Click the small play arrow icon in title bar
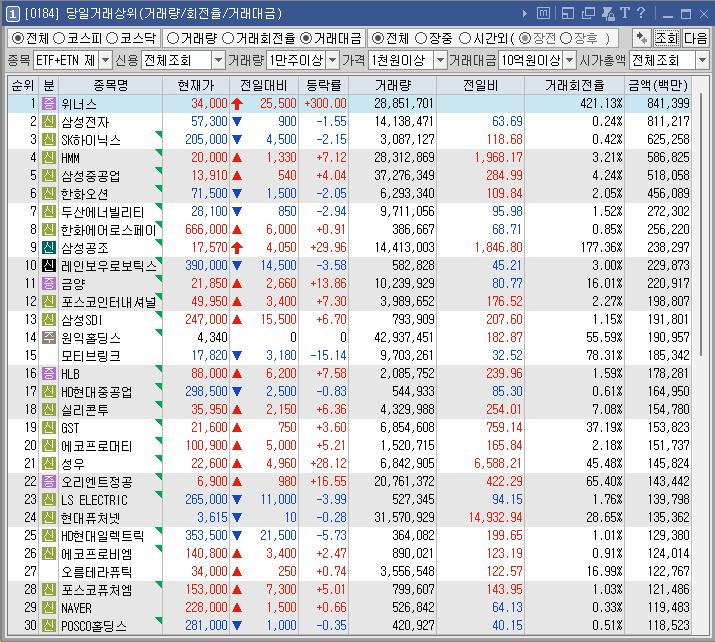 coord(525,14)
